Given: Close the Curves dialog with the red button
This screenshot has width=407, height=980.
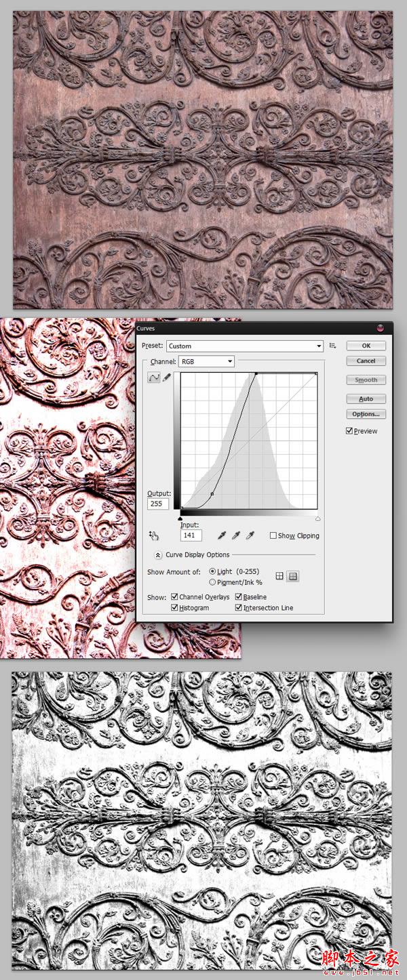Looking at the screenshot, I should pos(380,328).
